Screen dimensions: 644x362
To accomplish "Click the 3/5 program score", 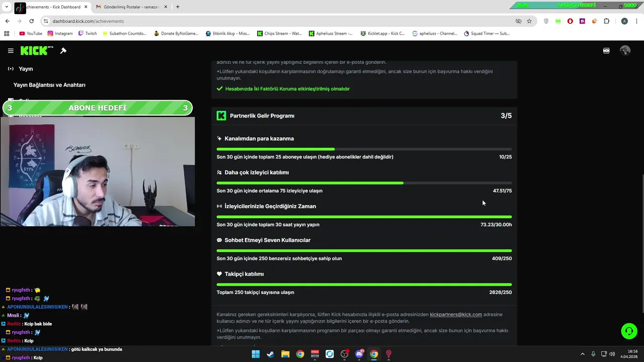I will 506,116.
